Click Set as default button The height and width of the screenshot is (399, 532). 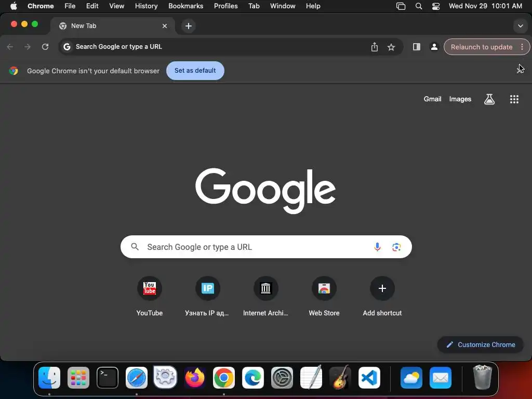[195, 71]
